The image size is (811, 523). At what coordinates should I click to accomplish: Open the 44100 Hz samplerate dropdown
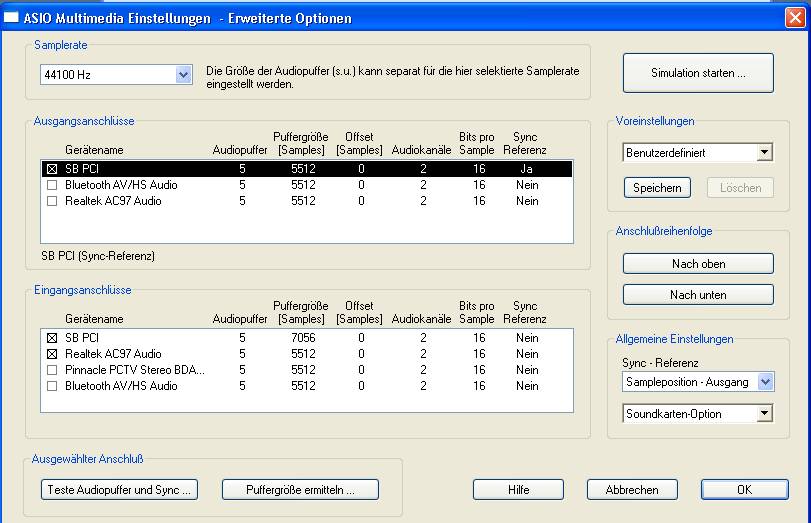point(183,74)
